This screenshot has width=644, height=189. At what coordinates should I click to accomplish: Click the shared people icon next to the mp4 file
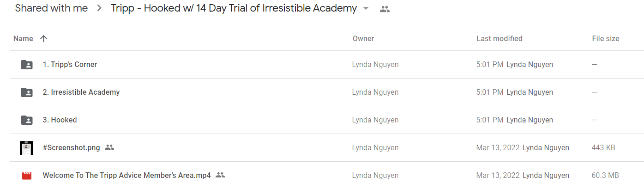coord(220,175)
